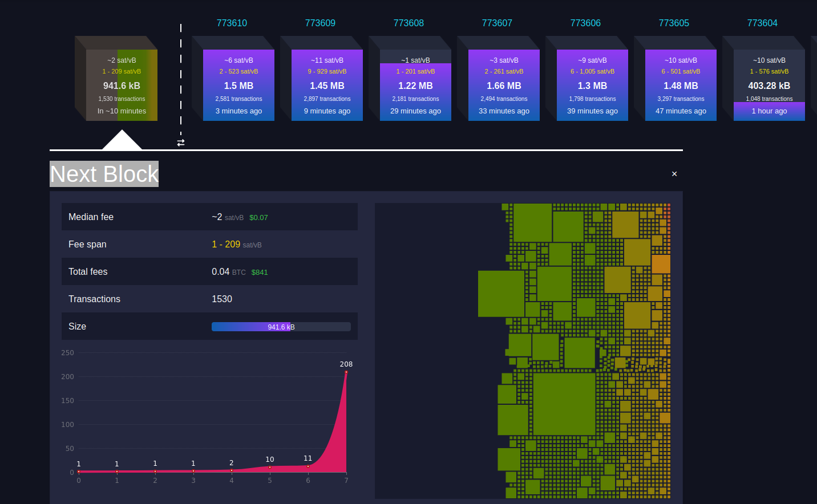Click the Transactions count 1530
Viewport: 817px width, 504px height.
(222, 299)
